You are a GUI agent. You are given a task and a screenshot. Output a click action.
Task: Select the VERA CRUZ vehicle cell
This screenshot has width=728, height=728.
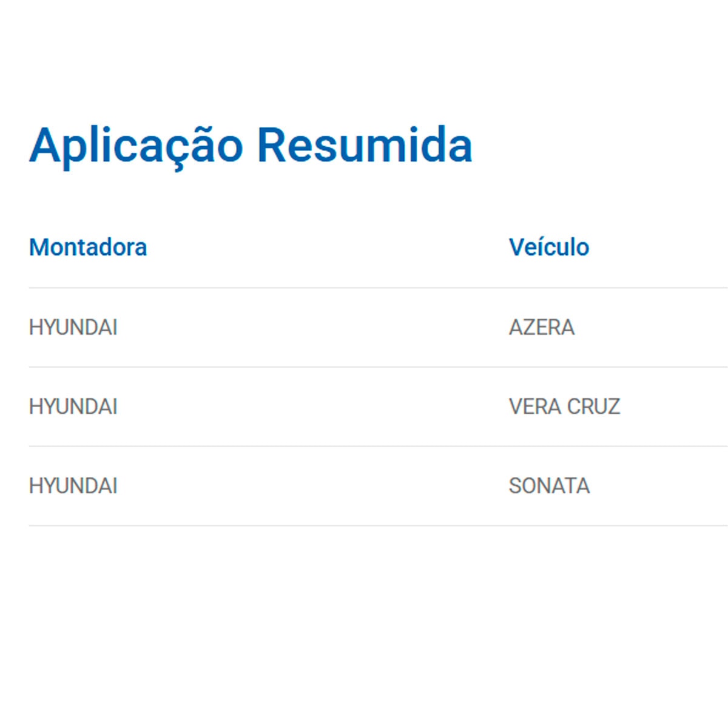[x=564, y=406]
